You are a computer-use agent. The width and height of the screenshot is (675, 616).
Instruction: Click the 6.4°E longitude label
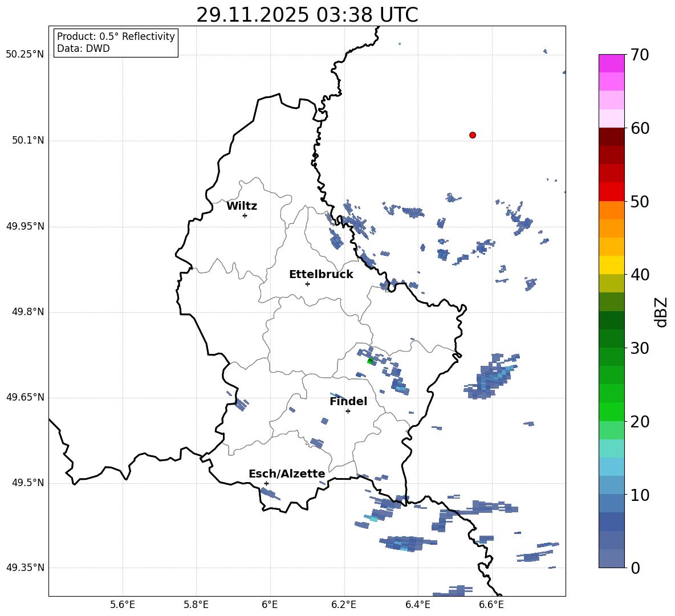tap(417, 605)
